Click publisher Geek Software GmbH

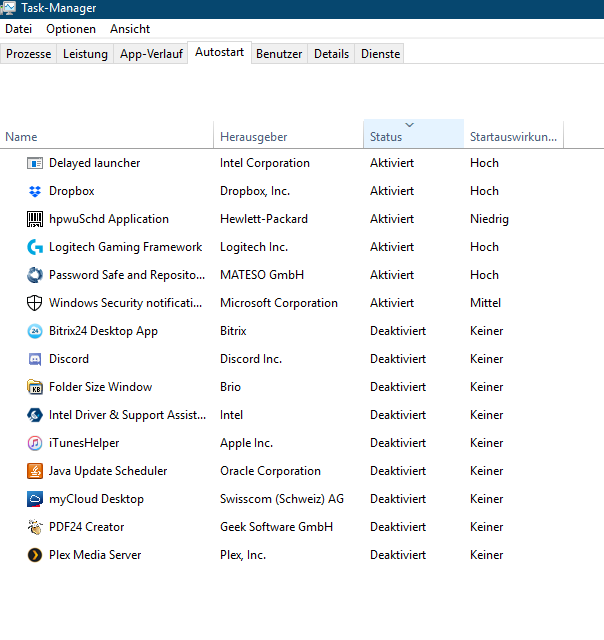(277, 527)
